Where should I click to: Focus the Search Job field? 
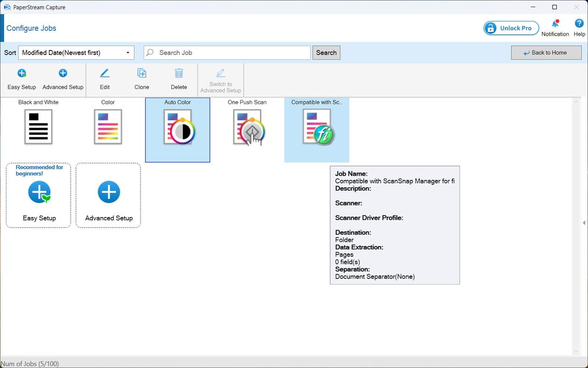pos(227,53)
